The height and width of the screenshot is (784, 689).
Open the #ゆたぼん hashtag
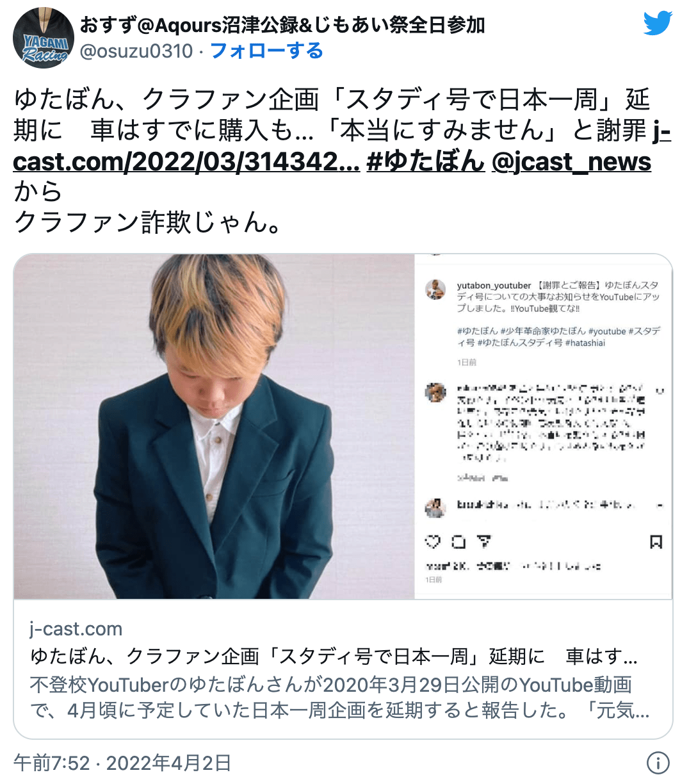426,161
